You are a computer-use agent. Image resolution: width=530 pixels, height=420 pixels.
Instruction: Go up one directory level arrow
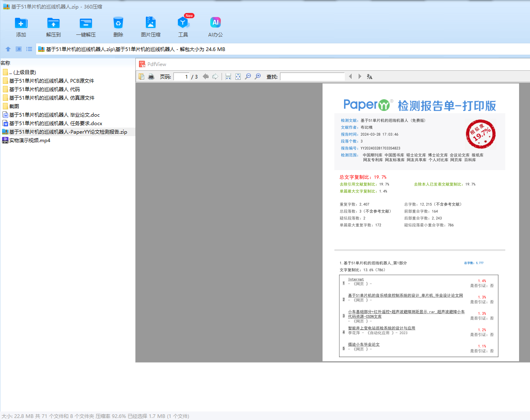[8, 49]
